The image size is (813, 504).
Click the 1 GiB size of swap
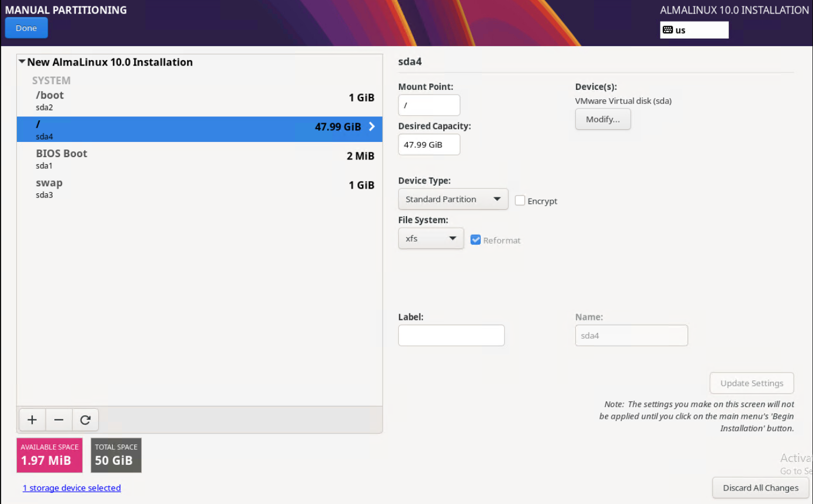[362, 185]
